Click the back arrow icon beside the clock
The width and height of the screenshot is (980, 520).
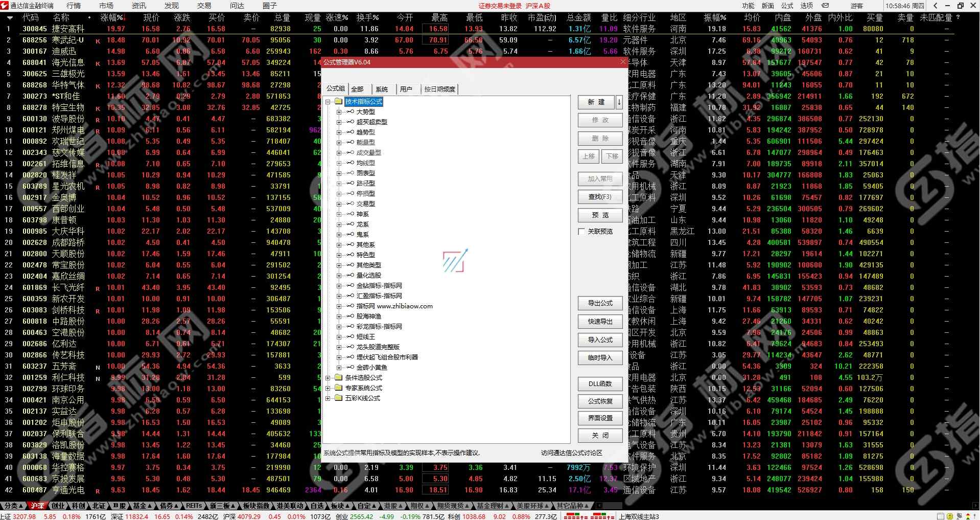[935, 6]
